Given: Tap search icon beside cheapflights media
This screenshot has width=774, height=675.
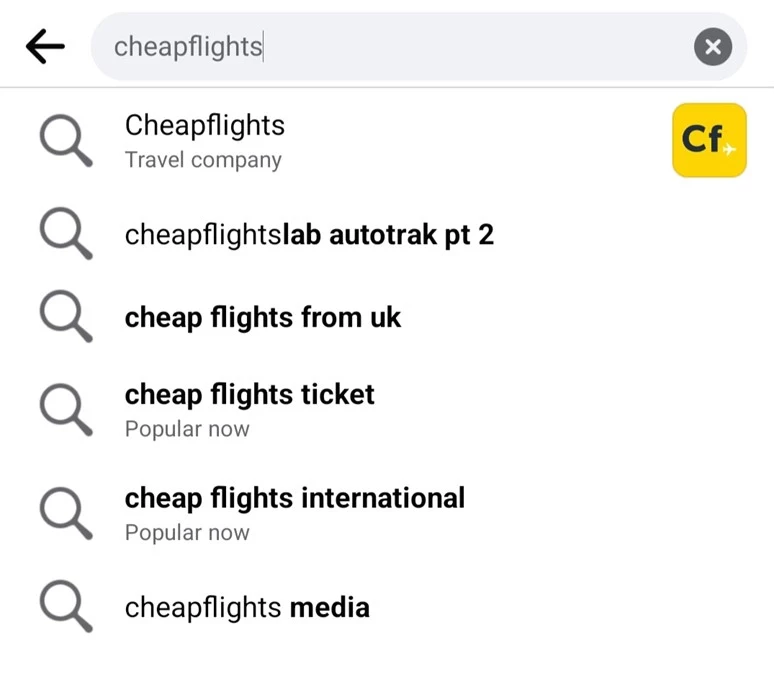Looking at the screenshot, I should click(66, 608).
